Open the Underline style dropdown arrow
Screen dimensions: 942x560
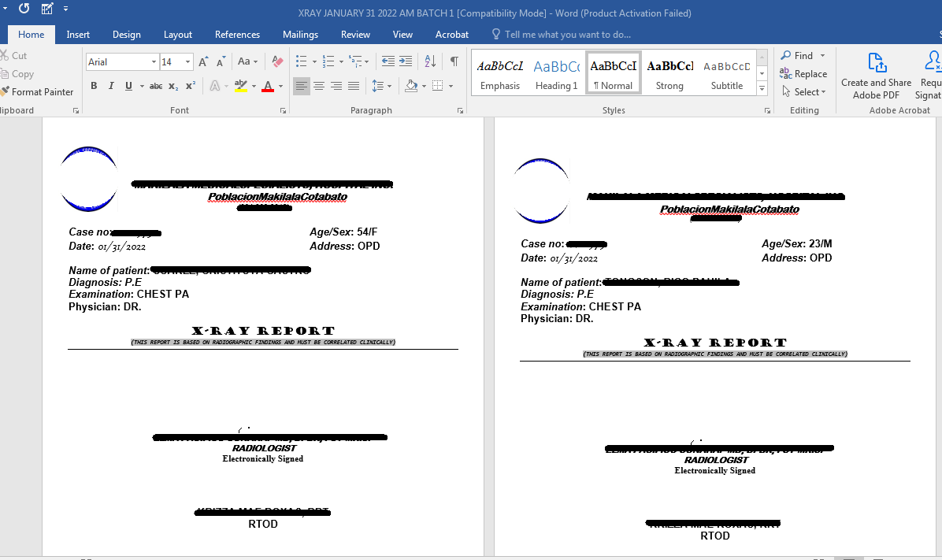pos(142,86)
